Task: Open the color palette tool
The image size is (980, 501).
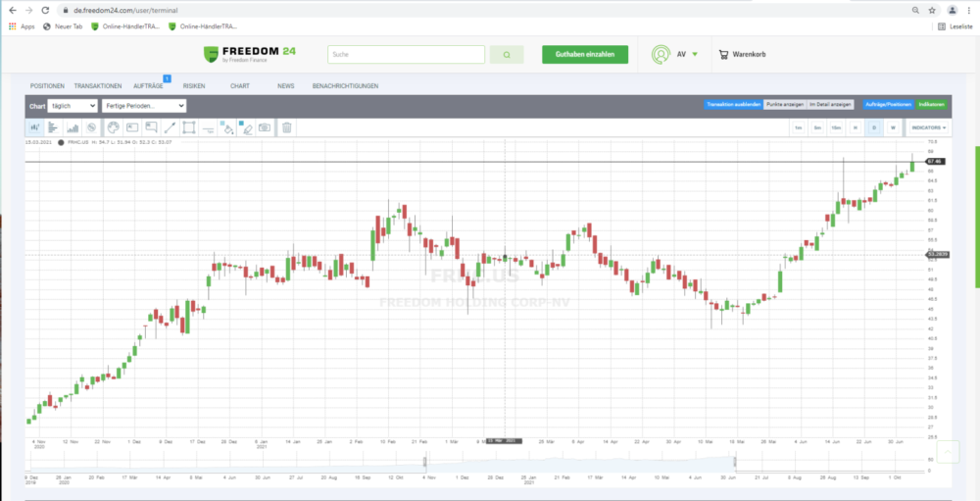Action: (x=113, y=127)
